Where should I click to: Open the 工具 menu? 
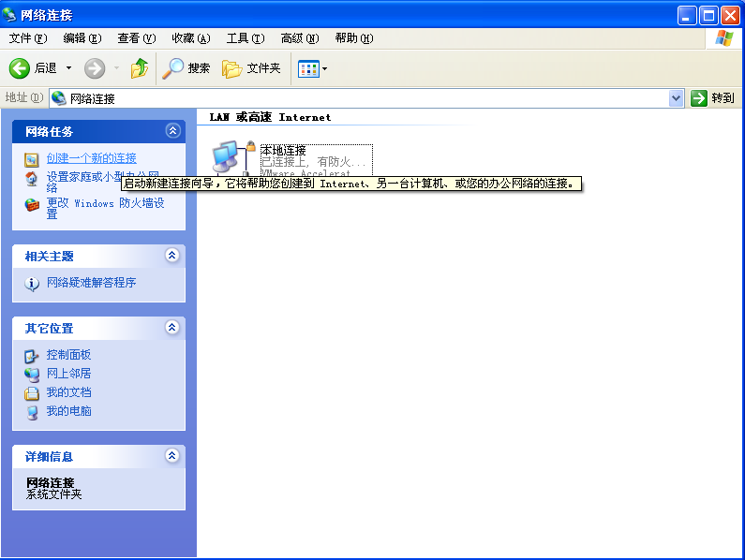[x=246, y=38]
